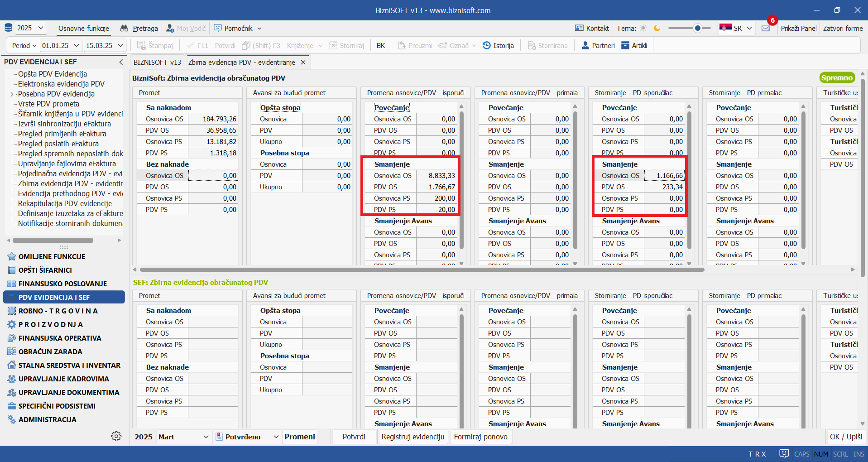
Task: Select Rekapitulacija PDV evidencije in tree
Action: tap(65, 204)
